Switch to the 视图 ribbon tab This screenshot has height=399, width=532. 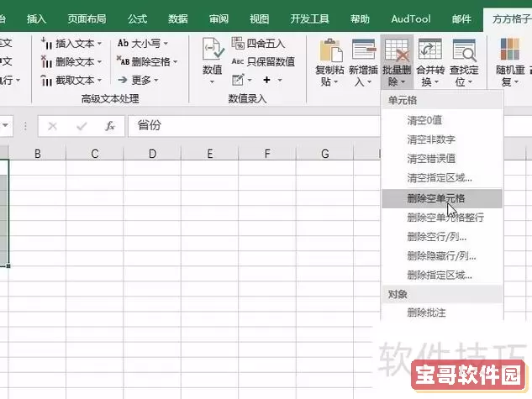(259, 19)
